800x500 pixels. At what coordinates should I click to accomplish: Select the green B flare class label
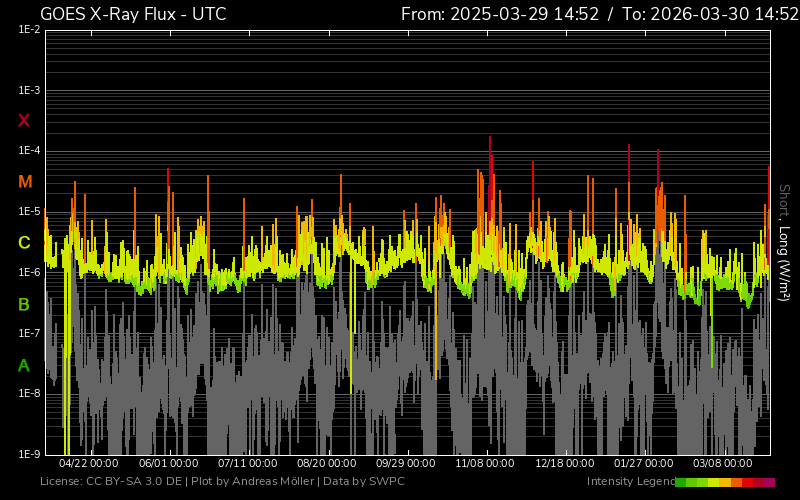(24, 304)
